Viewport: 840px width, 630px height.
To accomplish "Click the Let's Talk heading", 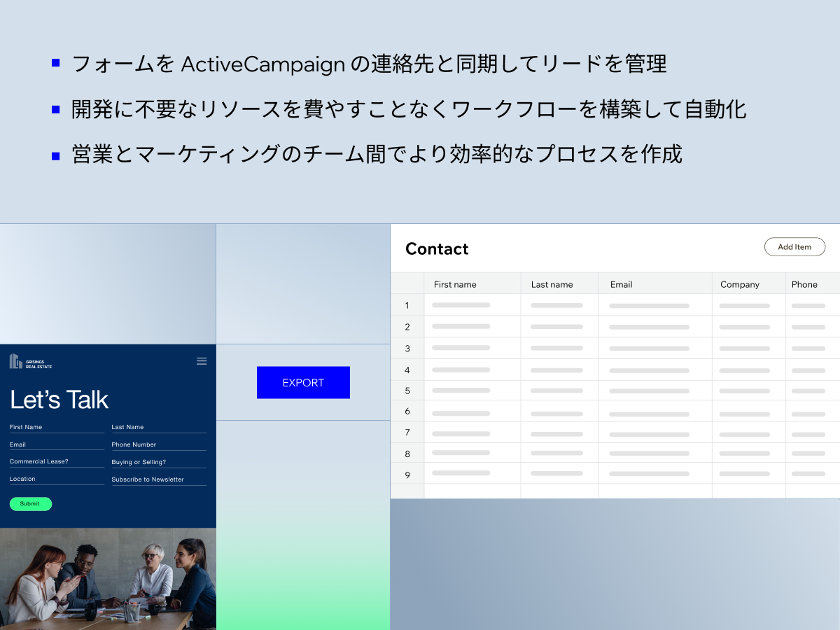I will pos(59,400).
